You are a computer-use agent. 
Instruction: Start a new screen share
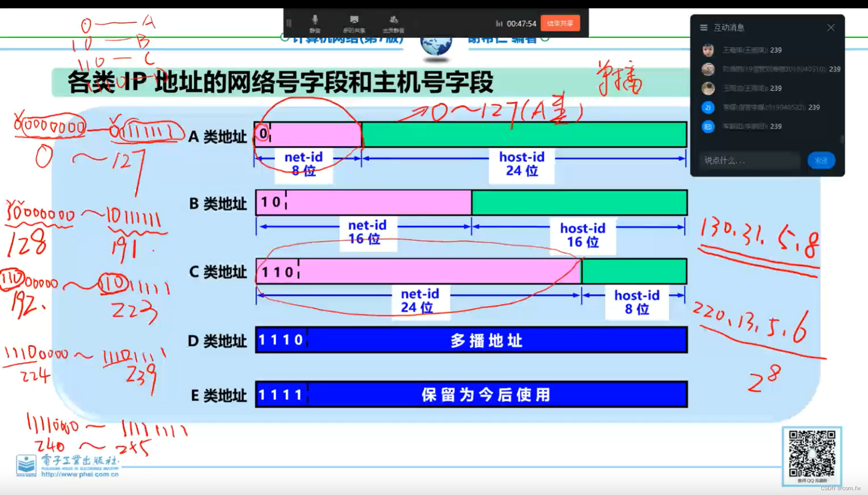click(354, 23)
